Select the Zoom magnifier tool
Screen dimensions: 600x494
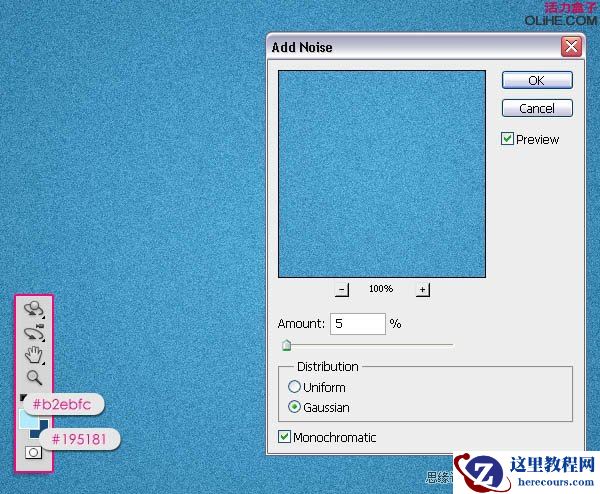[34, 377]
